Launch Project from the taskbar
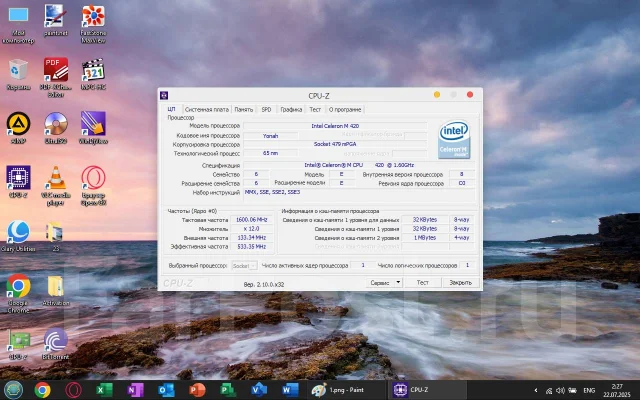 [228, 390]
